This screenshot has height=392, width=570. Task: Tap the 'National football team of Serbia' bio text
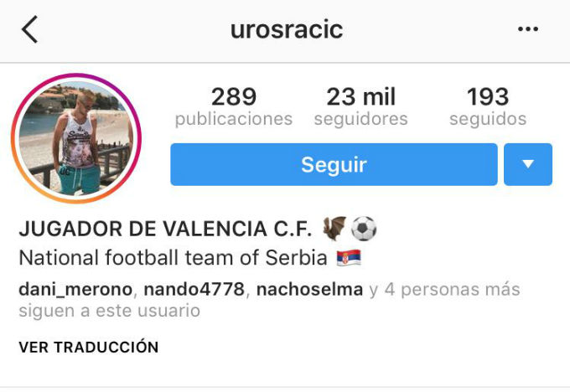click(x=173, y=258)
